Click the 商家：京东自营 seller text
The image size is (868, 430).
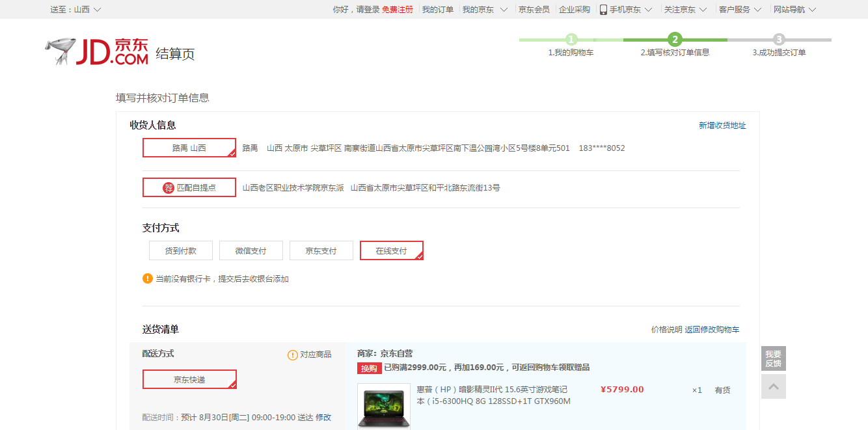click(385, 353)
